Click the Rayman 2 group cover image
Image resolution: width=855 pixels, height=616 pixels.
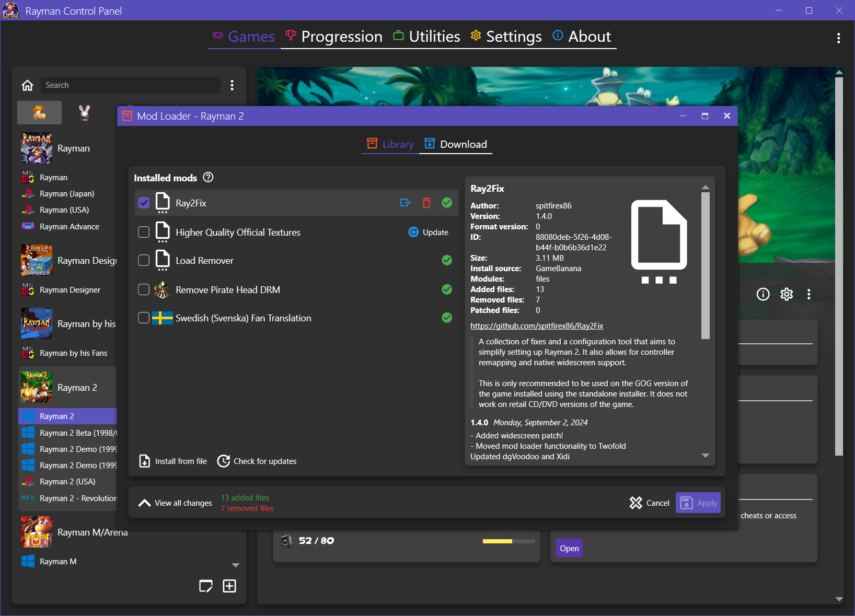point(37,387)
